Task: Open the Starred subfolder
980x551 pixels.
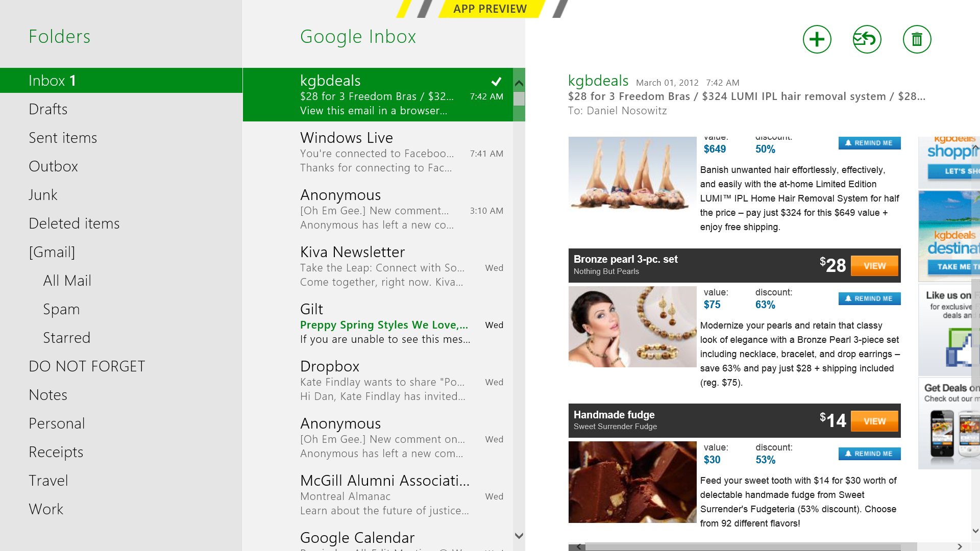Action: pos(66,338)
